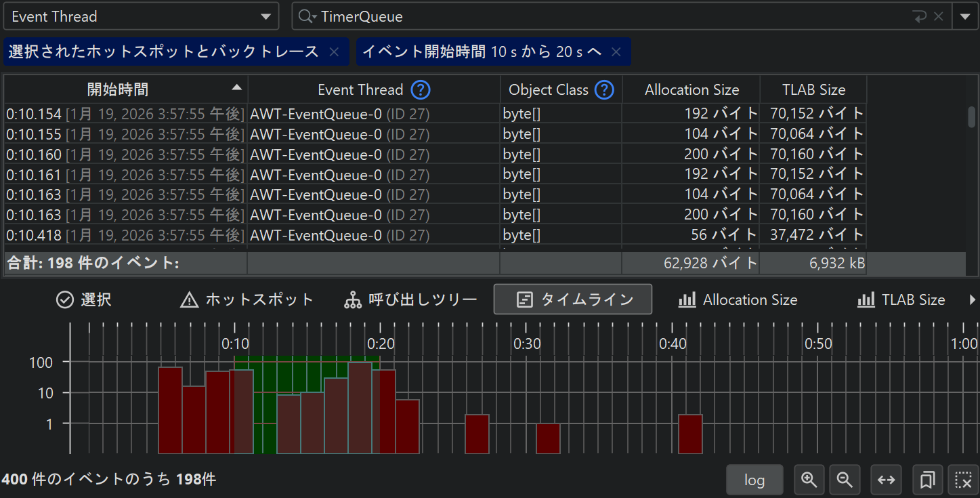Click the zoom out magnifier icon
Screen dimensions: 980x498
[x=844, y=480]
